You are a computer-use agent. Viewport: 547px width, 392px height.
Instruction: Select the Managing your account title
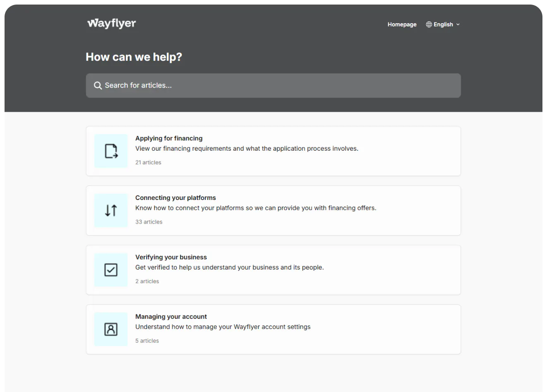pos(171,317)
